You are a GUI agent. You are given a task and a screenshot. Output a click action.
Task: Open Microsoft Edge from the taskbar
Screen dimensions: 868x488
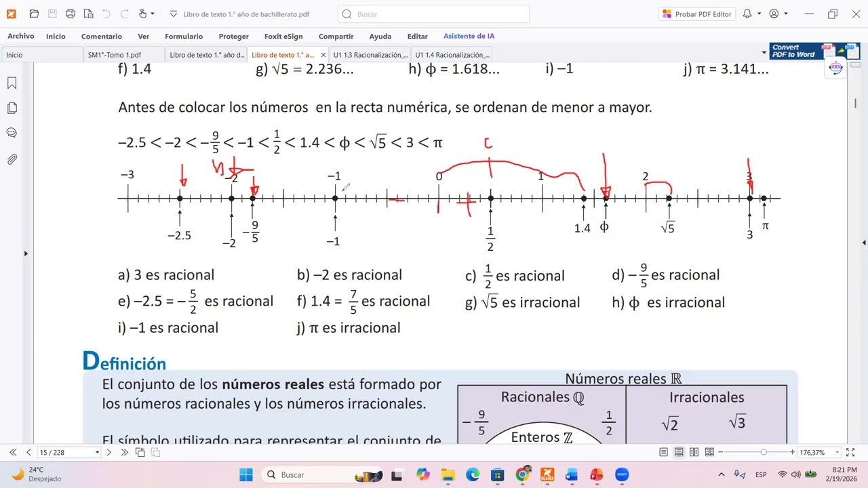(473, 474)
